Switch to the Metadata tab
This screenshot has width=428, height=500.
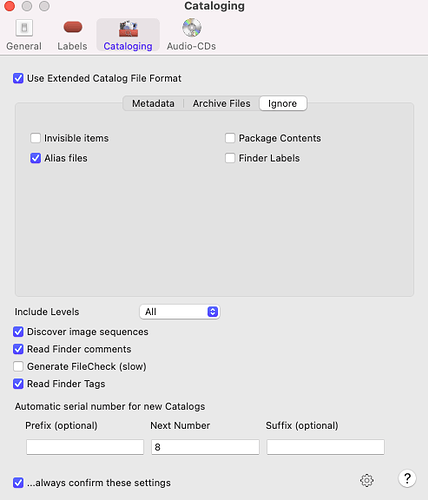point(153,104)
